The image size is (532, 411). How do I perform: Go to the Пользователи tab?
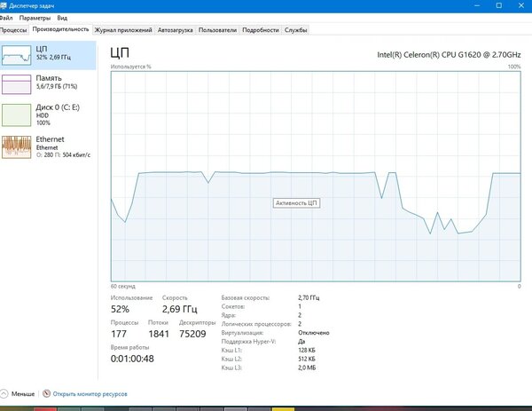coord(217,30)
